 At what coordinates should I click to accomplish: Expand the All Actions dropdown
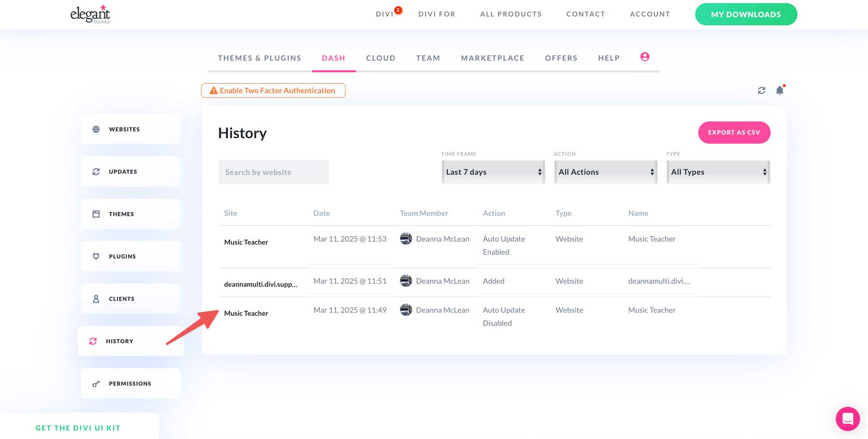tap(605, 172)
